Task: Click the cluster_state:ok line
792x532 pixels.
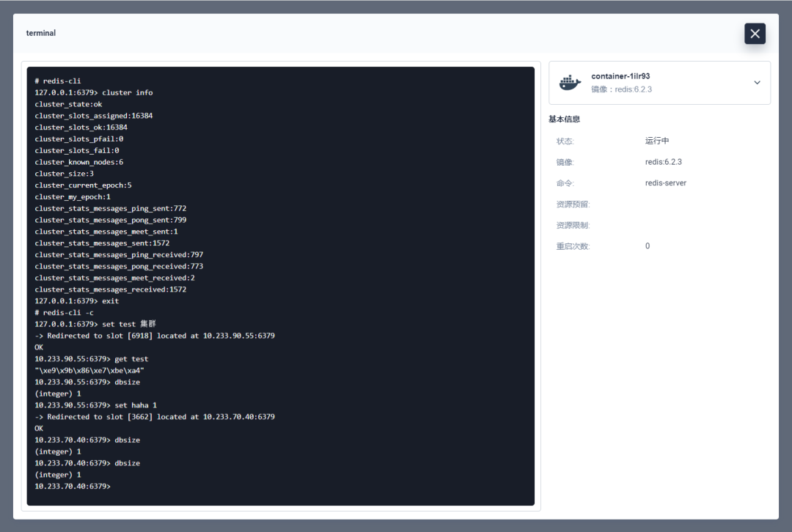Action: (68, 104)
